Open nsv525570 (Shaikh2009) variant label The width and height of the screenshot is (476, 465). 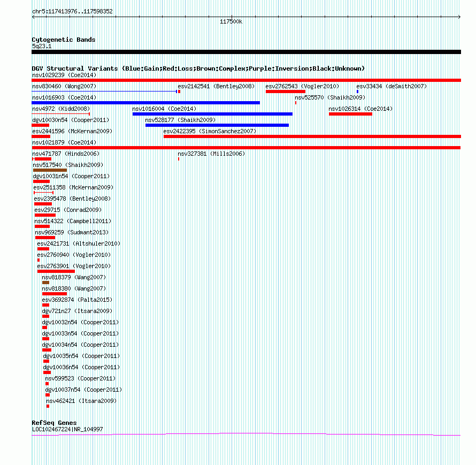tap(330, 97)
